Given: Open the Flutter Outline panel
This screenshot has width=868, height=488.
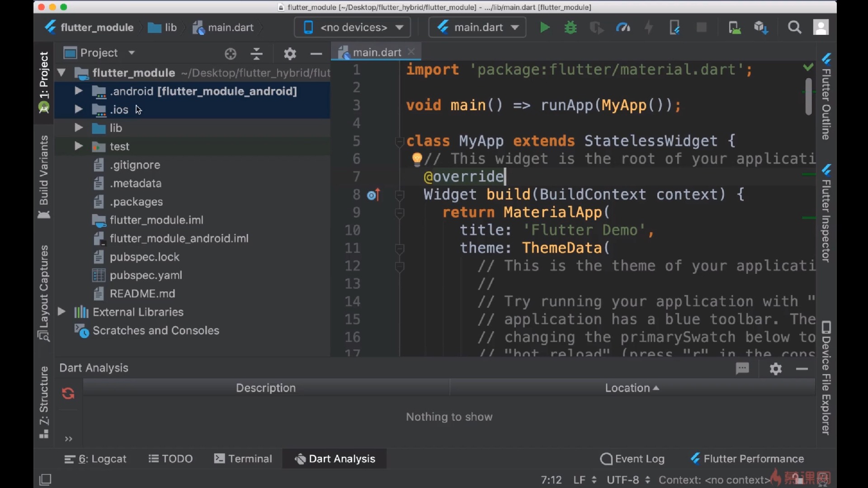Looking at the screenshot, I should click(826, 96).
